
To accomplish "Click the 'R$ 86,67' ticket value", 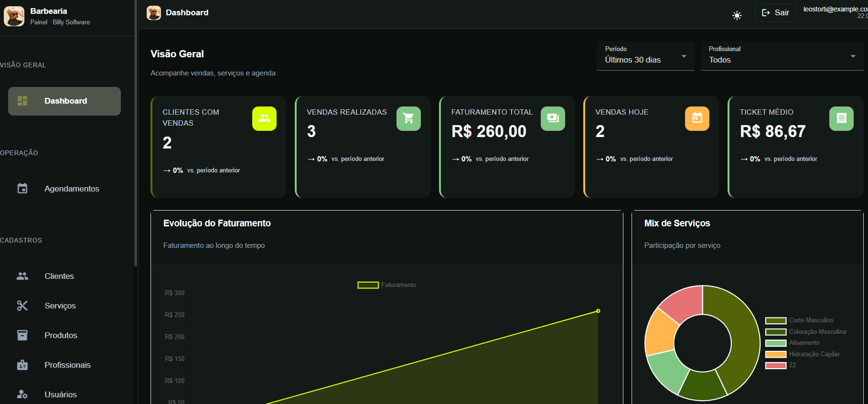I will click(772, 131).
